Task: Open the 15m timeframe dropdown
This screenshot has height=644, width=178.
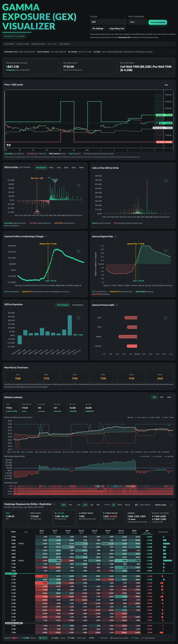Action: [168, 85]
